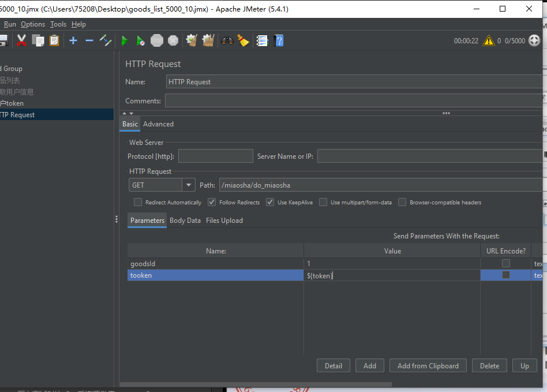This screenshot has height=392, width=547.
Task: Check URL Encode for tooken row
Action: tap(506, 275)
